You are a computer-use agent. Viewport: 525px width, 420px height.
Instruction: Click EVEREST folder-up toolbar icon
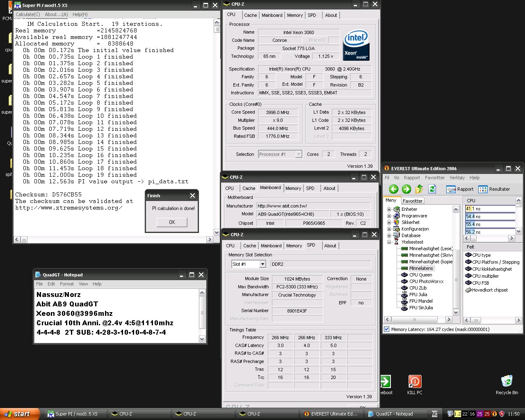pyautogui.click(x=419, y=189)
